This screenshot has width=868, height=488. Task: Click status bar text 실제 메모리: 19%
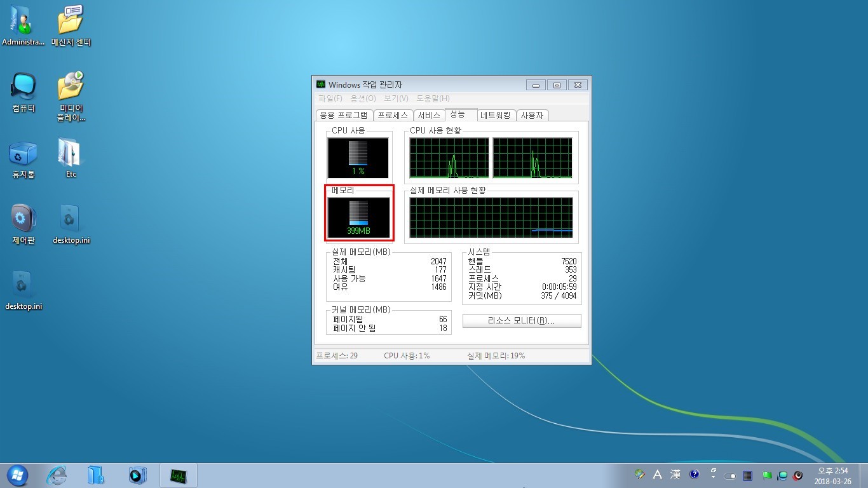pyautogui.click(x=496, y=356)
